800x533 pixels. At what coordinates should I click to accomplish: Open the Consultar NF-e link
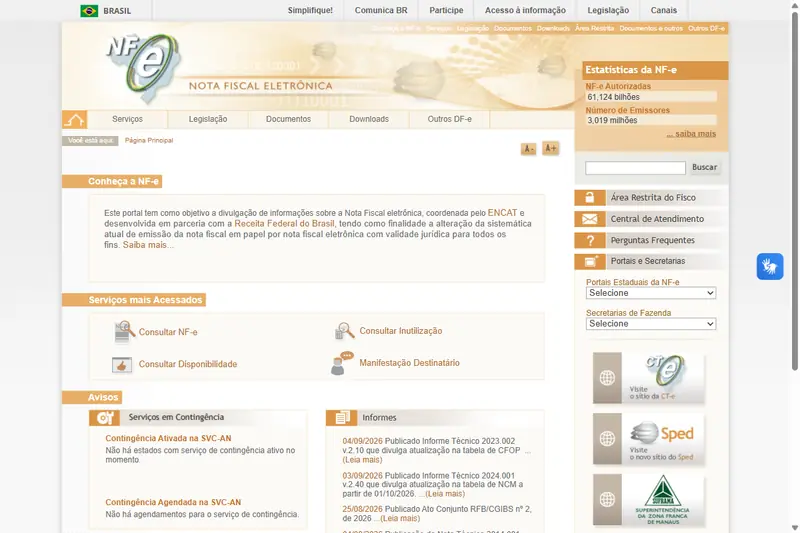168,332
